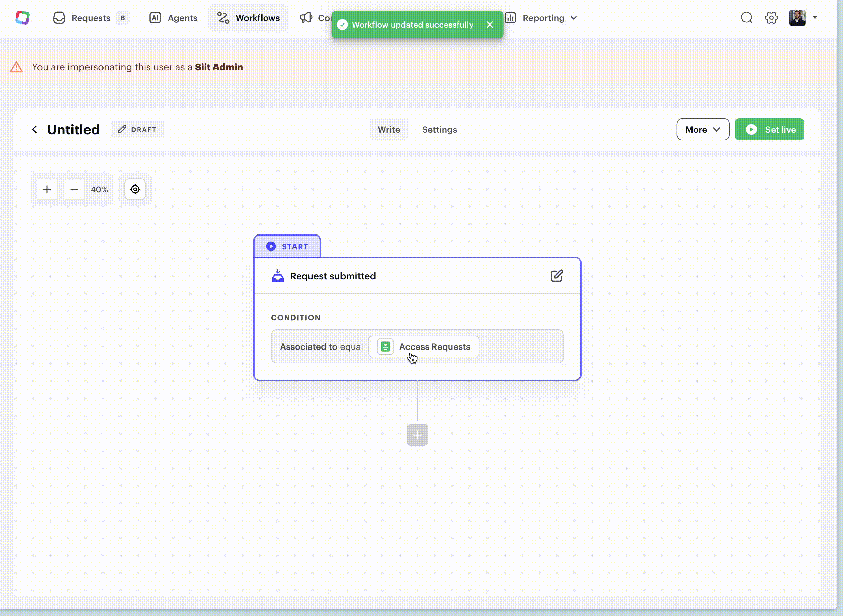Select the Write tab

click(389, 129)
